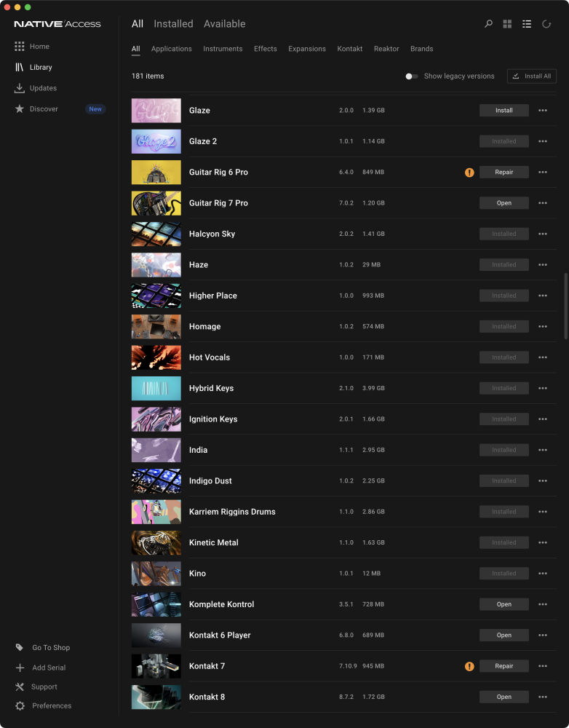
Task: Click the Ignition Keys product name
Action: click(213, 419)
